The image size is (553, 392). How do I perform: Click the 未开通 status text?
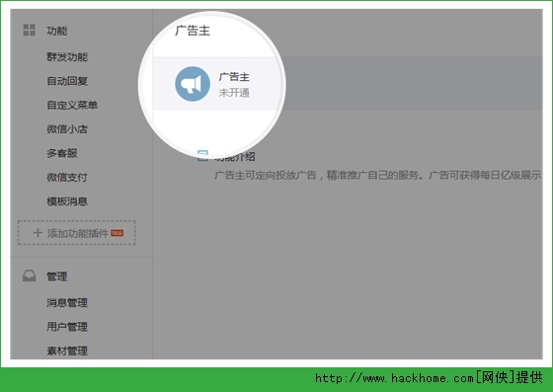click(x=234, y=93)
